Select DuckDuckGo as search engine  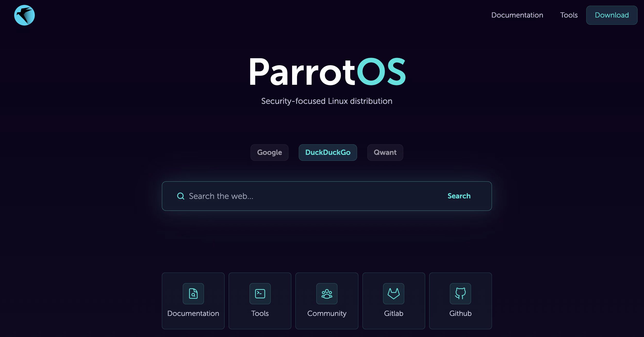328,153
